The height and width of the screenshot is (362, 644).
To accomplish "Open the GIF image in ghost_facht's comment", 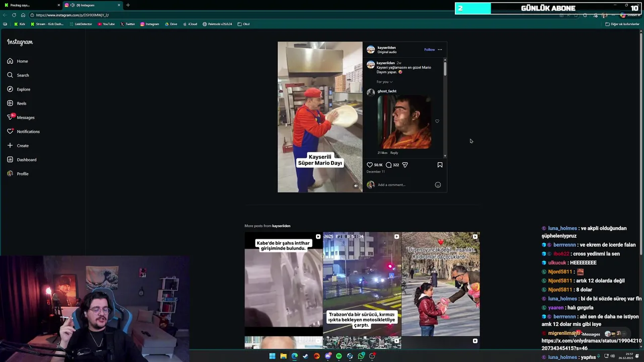I will point(404,122).
